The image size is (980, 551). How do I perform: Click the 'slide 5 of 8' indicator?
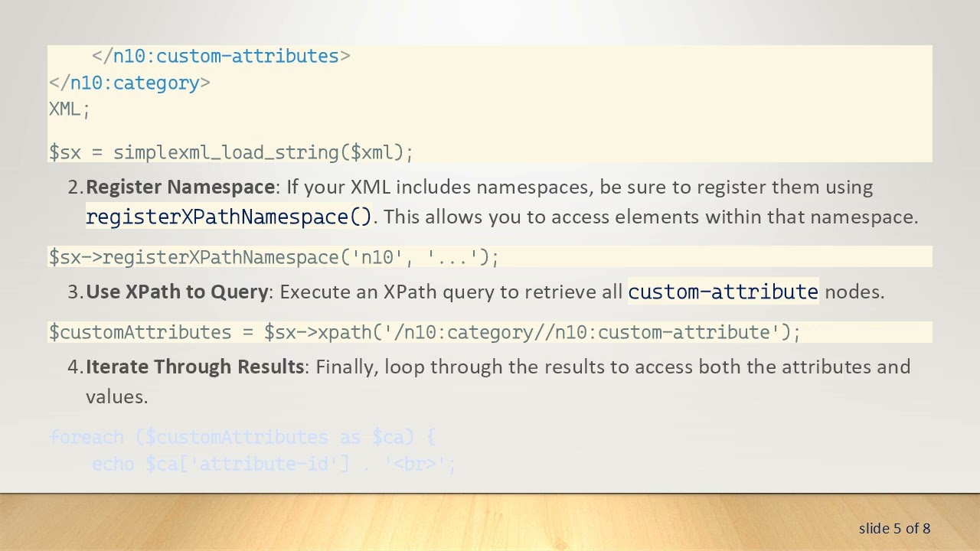pyautogui.click(x=894, y=528)
